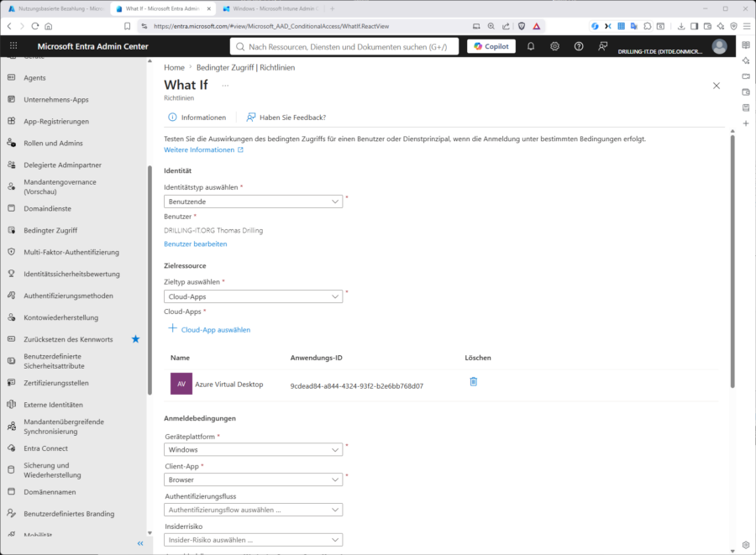Open Authentifizierungsmethoden in sidebar
The image size is (756, 555).
[x=69, y=296]
